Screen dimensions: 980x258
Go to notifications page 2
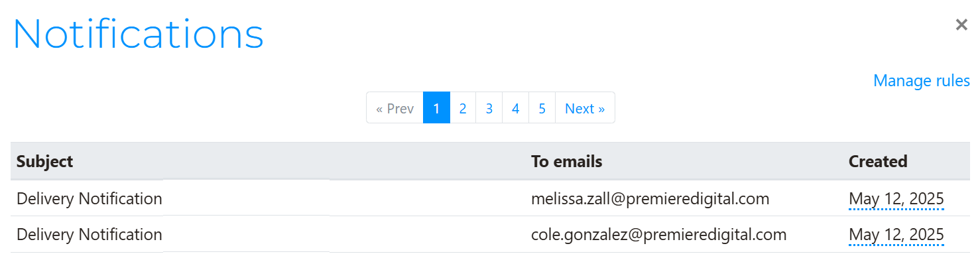tap(463, 108)
